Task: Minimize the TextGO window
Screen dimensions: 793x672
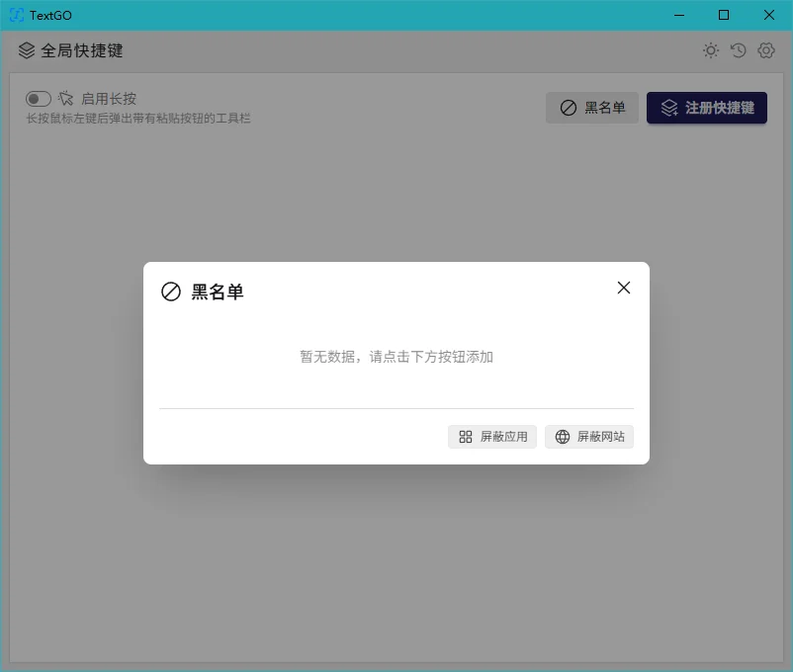Action: [679, 15]
